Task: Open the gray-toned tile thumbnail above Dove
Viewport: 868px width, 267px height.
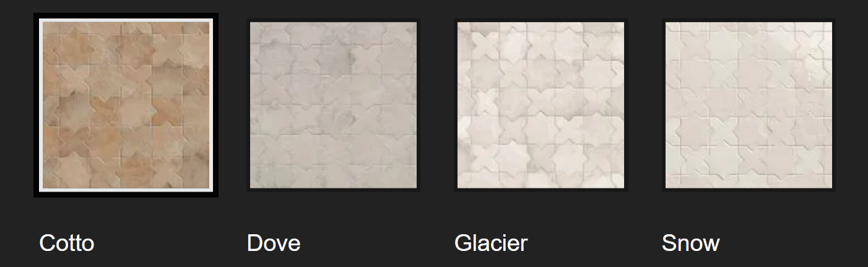Action: (x=333, y=105)
